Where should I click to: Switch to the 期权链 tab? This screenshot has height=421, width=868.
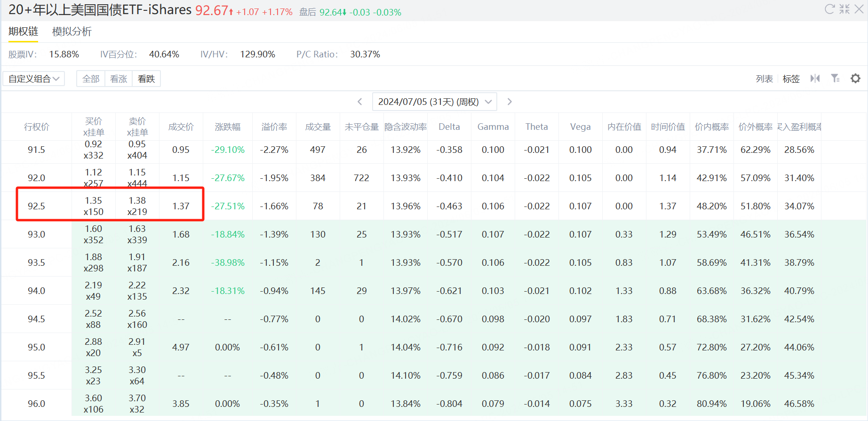click(x=23, y=32)
